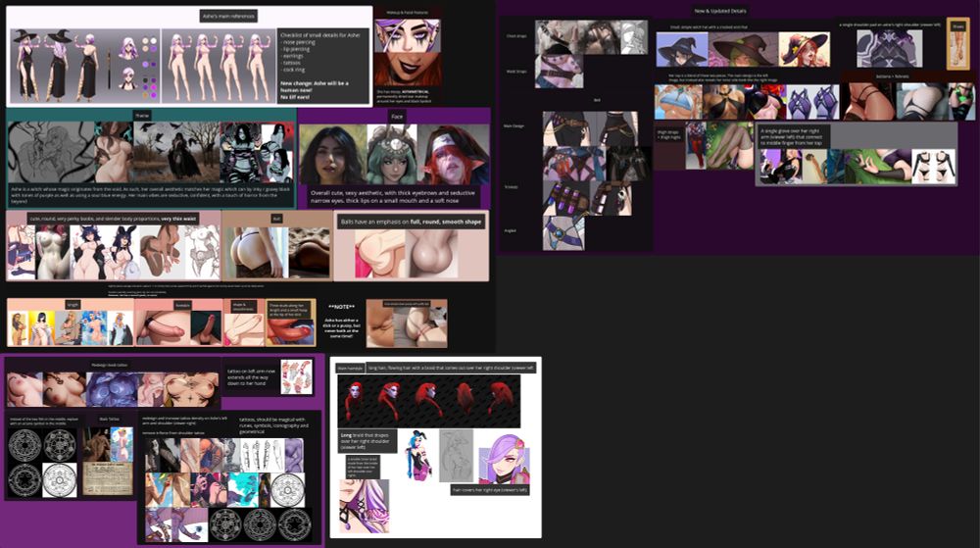Click the belt with purple potion vials image
This screenshot has width=980, height=548.
pyautogui.click(x=565, y=198)
